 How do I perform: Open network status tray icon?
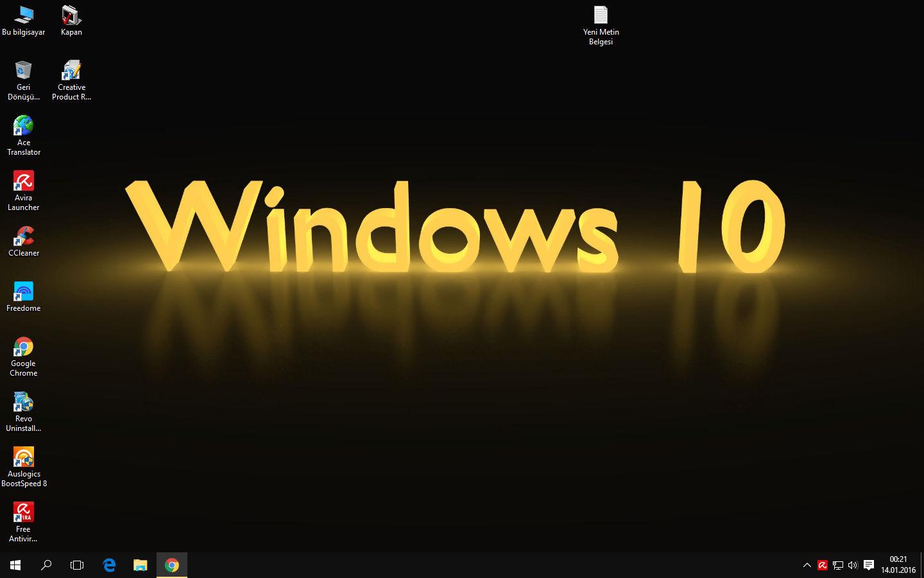coord(838,565)
